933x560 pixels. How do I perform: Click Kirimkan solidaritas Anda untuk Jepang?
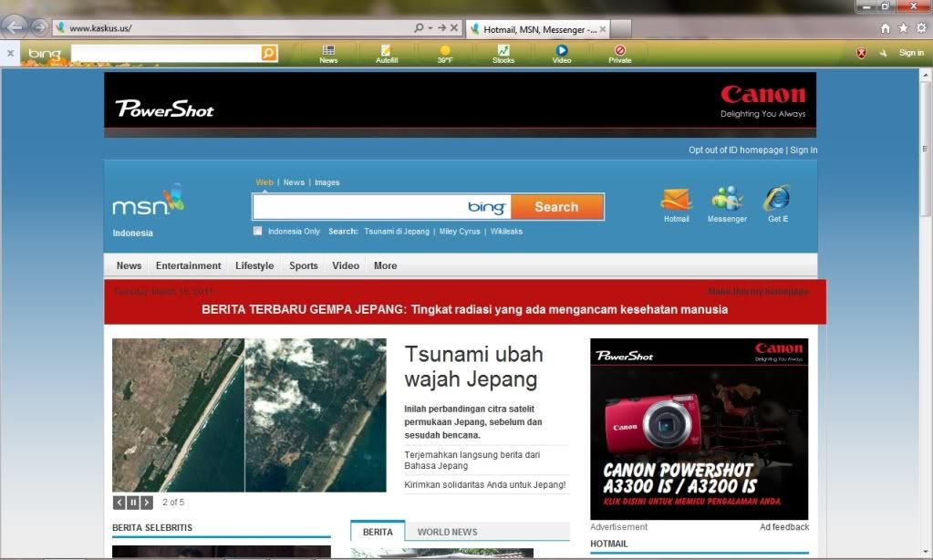click(x=485, y=484)
